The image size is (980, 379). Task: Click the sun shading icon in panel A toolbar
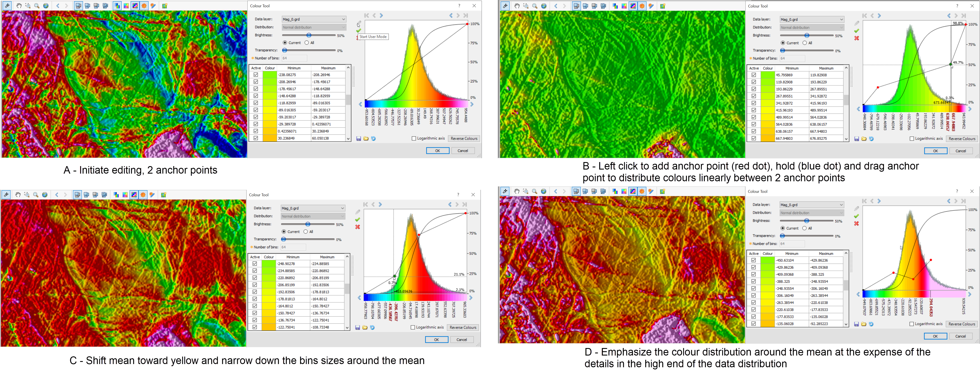pos(144,6)
